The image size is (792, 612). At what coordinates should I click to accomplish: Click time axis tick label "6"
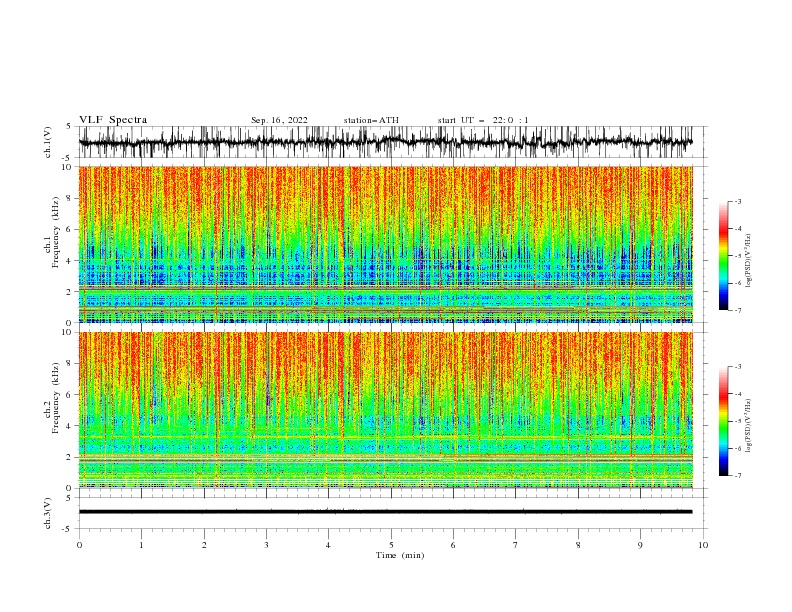point(454,545)
